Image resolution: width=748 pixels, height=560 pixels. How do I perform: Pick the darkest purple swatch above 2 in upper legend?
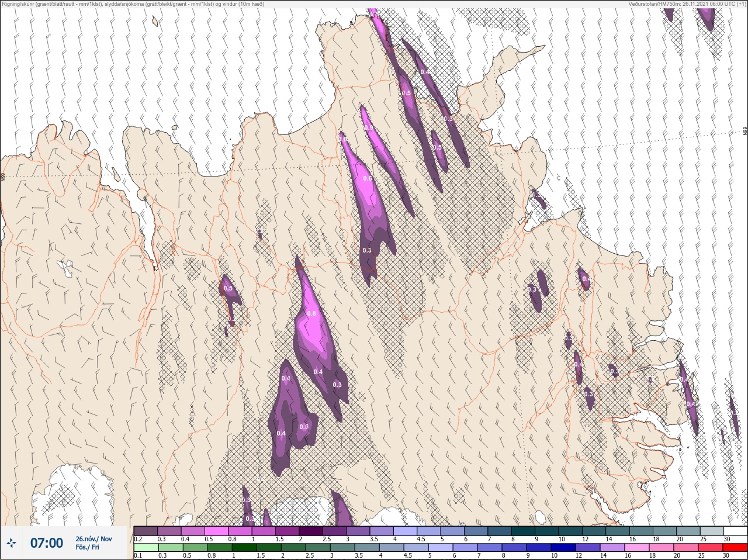(x=311, y=531)
